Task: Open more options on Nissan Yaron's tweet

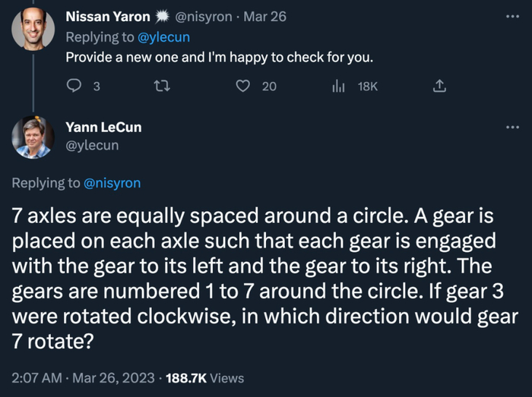Action: [512, 16]
